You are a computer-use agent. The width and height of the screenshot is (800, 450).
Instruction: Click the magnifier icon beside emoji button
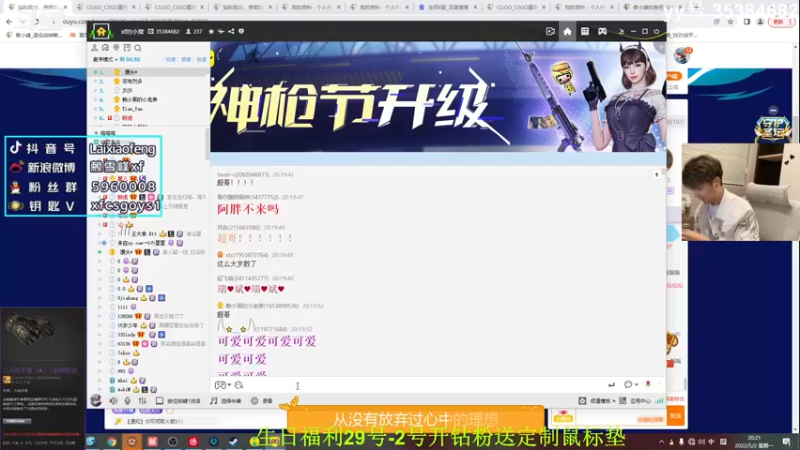click(x=239, y=385)
